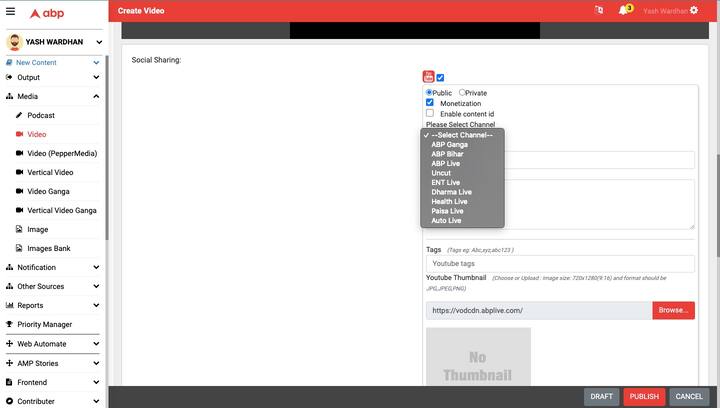Click the New Content book icon
The height and width of the screenshot is (408, 720).
[9, 62]
